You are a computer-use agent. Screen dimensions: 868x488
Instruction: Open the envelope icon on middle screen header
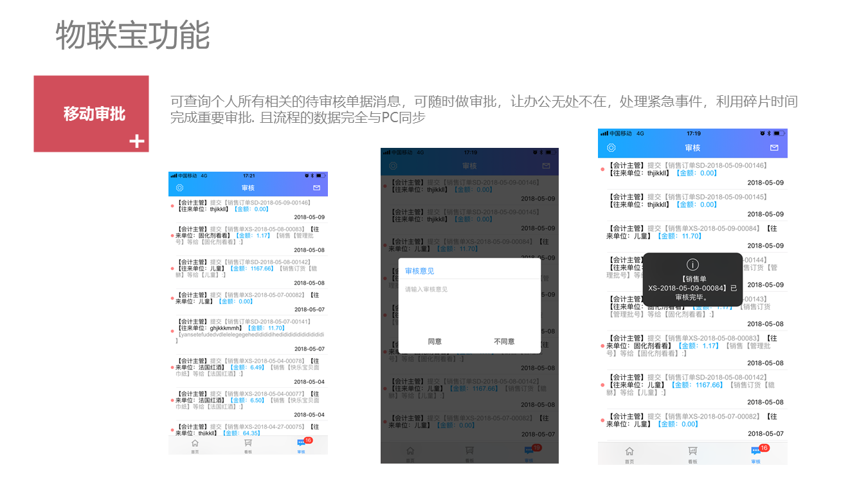tap(546, 165)
